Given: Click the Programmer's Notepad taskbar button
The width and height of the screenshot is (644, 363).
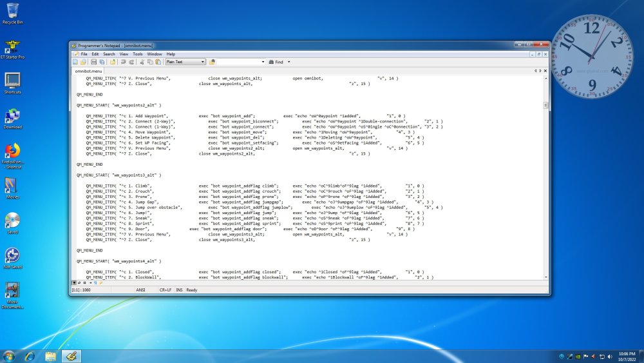Looking at the screenshot, I should 71,356.
